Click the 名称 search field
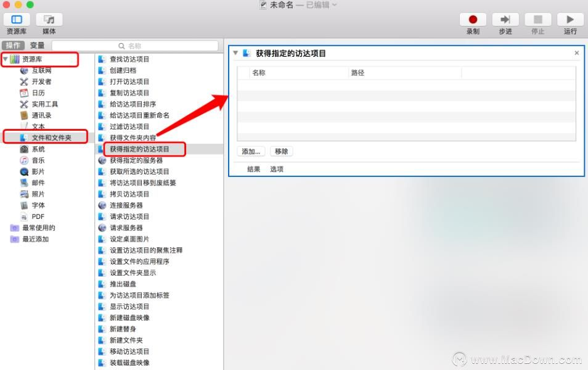Screen dimensions: 588x370 click(x=135, y=46)
